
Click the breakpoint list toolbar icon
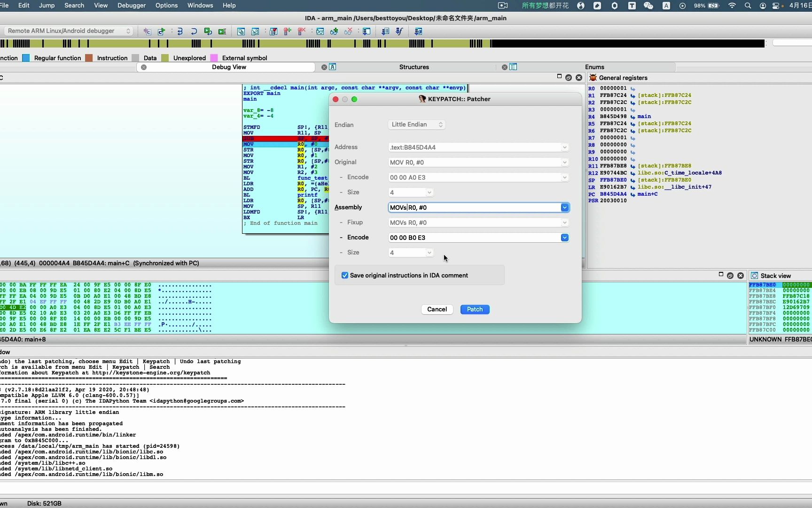coord(273,32)
